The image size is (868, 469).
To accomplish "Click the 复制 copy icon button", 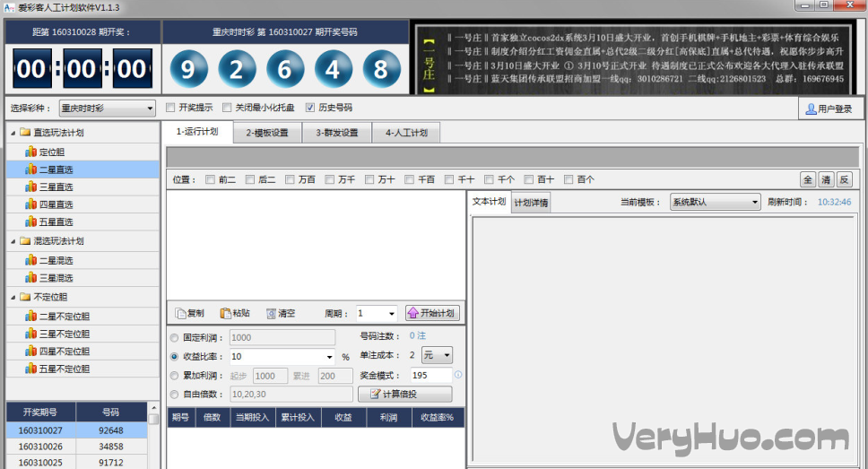I will coord(189,313).
